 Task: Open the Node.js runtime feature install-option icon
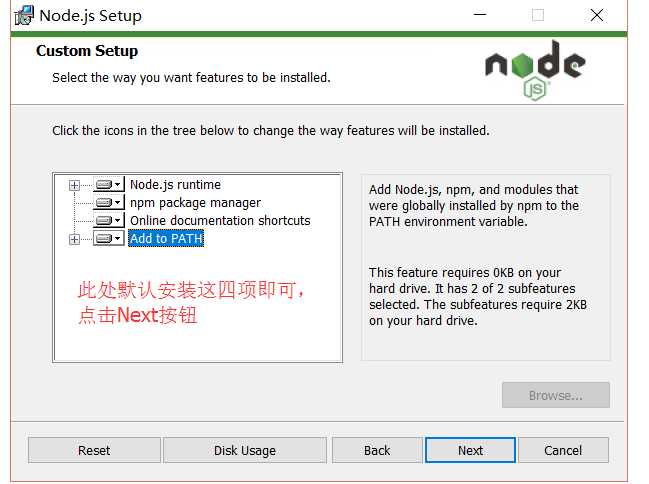click(x=108, y=185)
